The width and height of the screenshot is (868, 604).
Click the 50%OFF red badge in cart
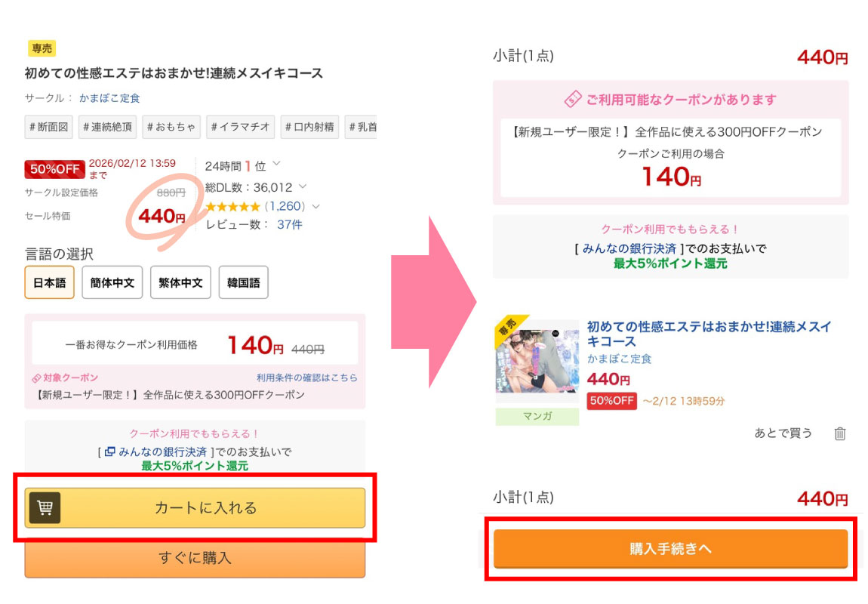tap(611, 401)
